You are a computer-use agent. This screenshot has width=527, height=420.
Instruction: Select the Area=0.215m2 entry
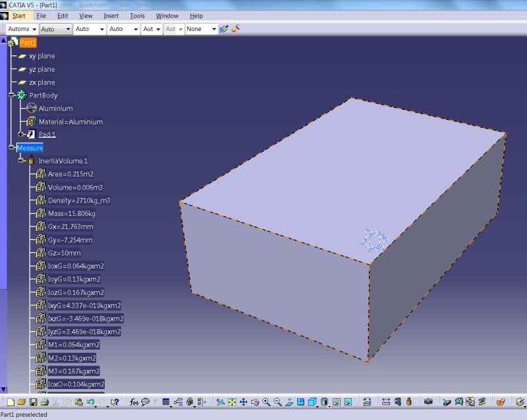[70, 174]
